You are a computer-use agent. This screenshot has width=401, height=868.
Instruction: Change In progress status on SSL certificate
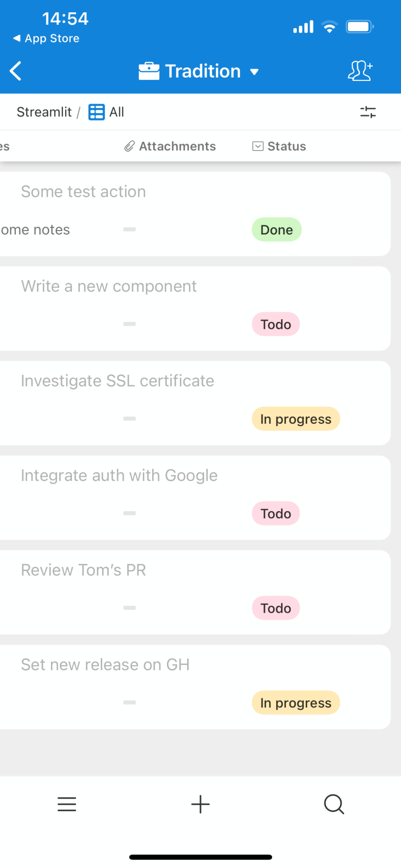(295, 419)
